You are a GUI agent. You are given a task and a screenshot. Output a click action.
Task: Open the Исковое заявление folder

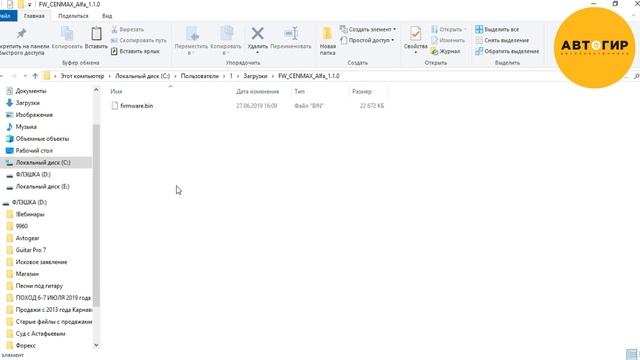(41, 262)
